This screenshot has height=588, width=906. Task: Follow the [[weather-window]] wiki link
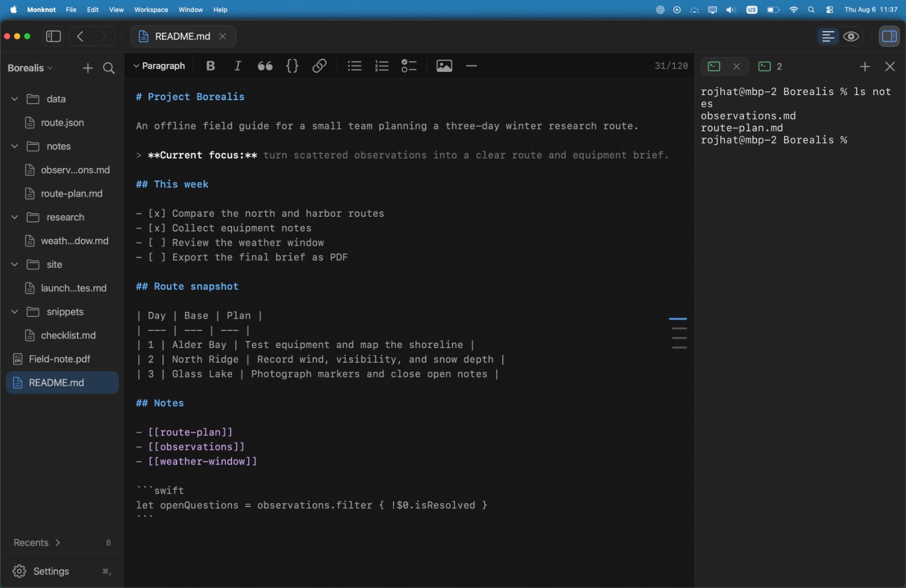(202, 462)
